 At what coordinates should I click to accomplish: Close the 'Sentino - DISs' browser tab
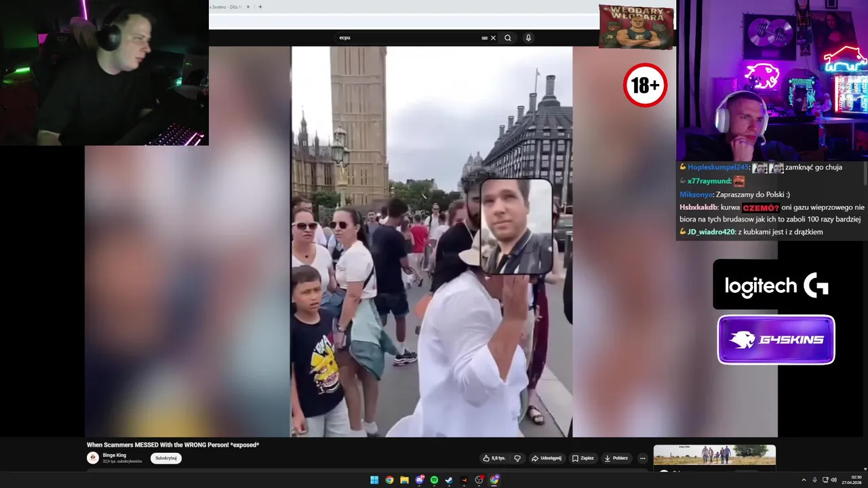pyautogui.click(x=248, y=7)
